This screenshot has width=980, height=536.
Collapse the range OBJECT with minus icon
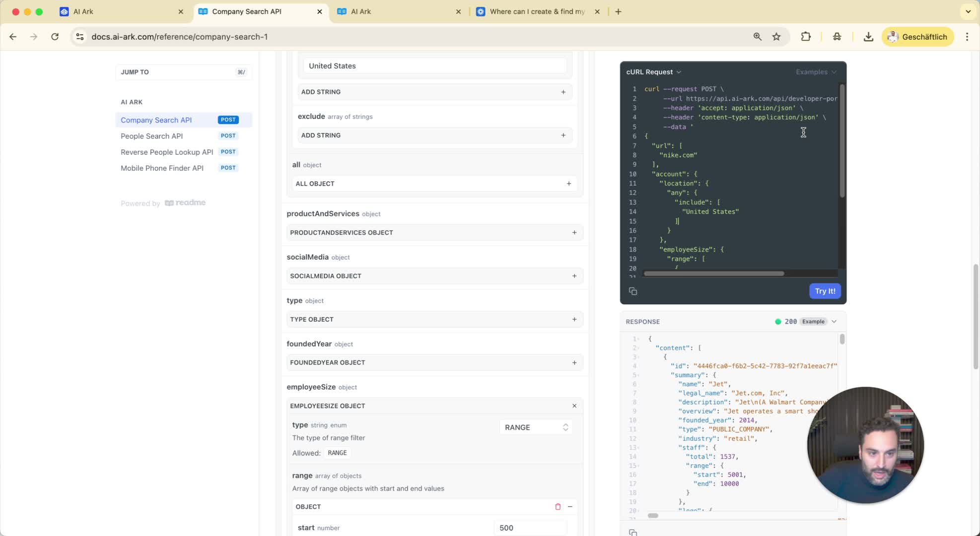point(570,507)
